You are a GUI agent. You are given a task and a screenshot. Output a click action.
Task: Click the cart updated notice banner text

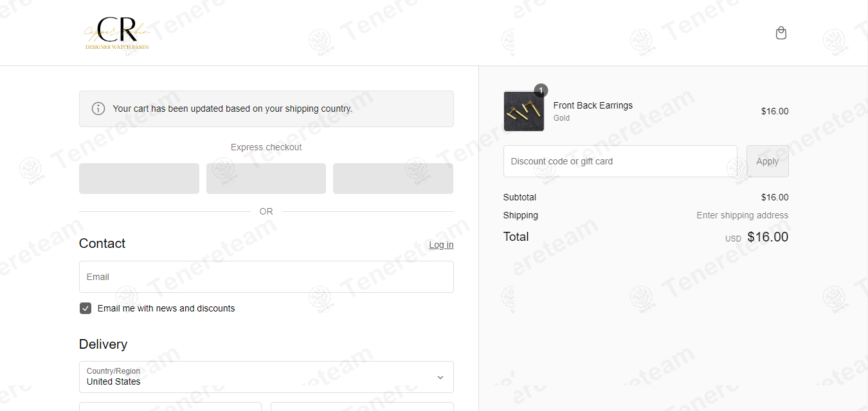click(x=233, y=109)
